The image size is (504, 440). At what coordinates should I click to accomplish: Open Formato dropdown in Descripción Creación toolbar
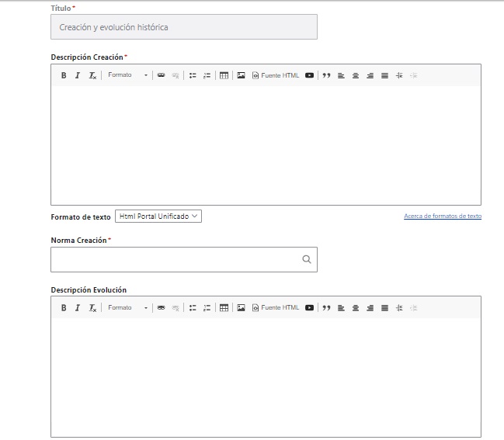point(127,75)
